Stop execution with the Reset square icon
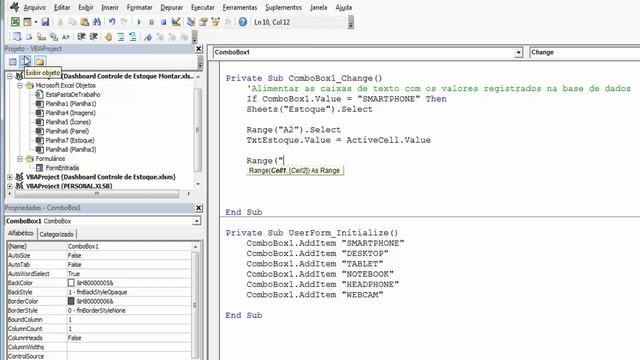640x360 pixels. click(x=163, y=22)
